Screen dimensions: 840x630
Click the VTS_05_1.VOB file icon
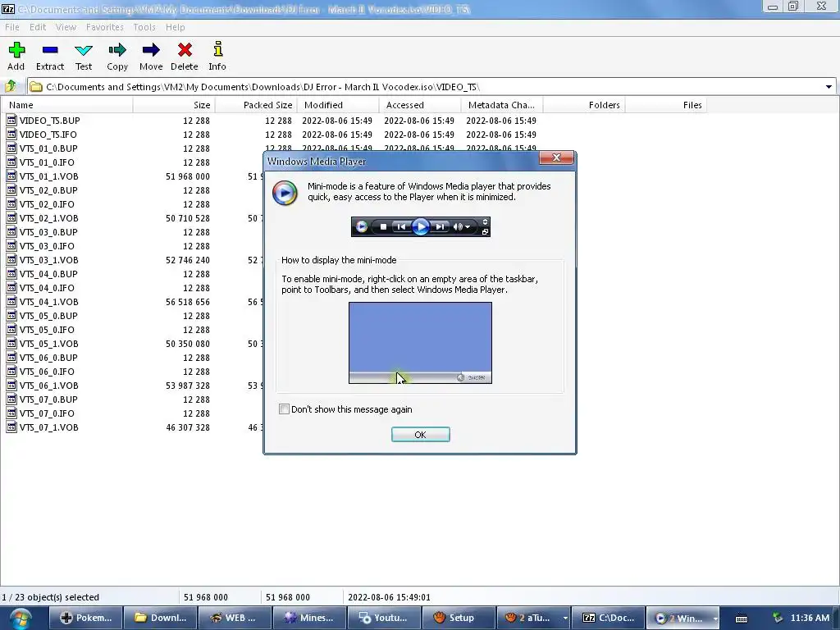click(11, 343)
